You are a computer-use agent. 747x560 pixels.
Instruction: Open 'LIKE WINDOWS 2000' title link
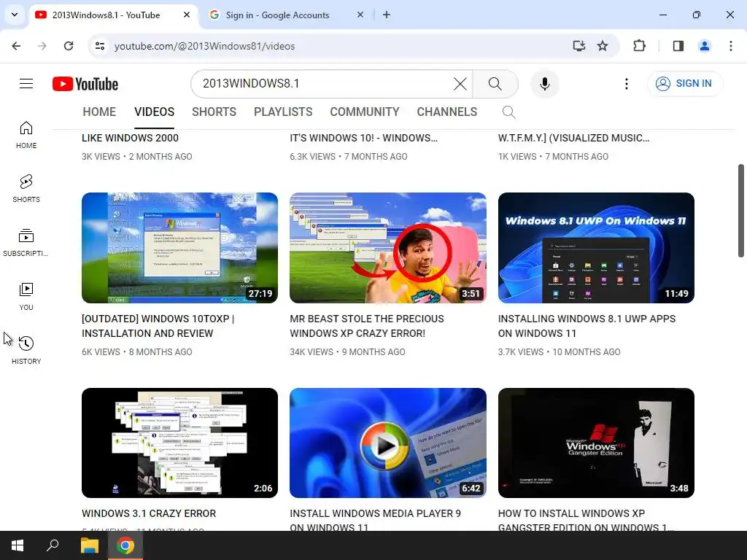[130, 138]
